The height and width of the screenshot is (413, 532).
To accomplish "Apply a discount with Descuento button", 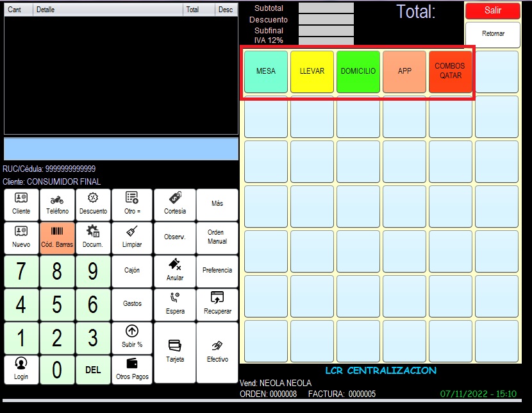I will pos(93,204).
